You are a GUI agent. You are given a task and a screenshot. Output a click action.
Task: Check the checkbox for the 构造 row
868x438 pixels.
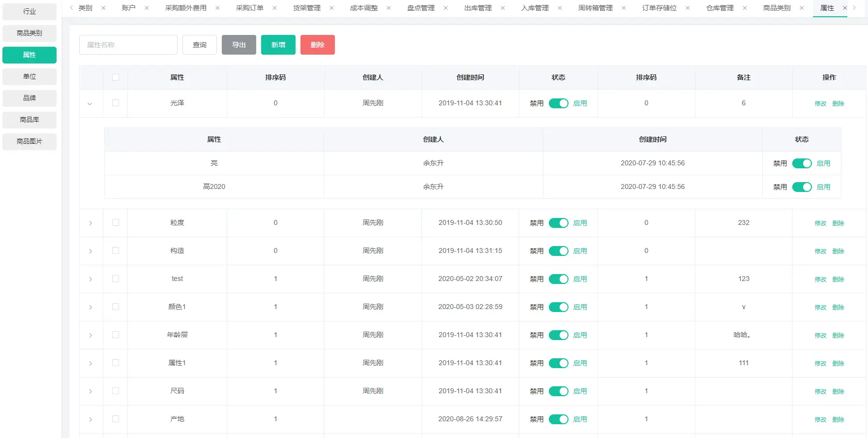[x=116, y=250]
